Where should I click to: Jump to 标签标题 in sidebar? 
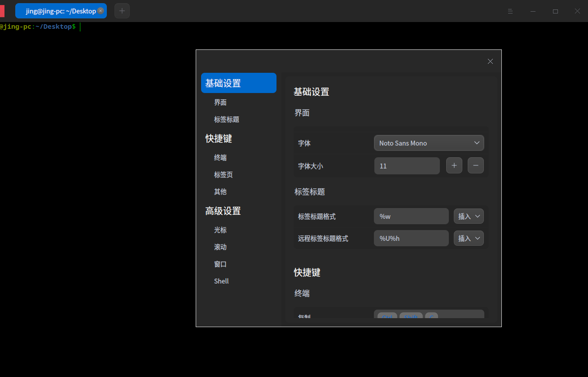pos(227,120)
